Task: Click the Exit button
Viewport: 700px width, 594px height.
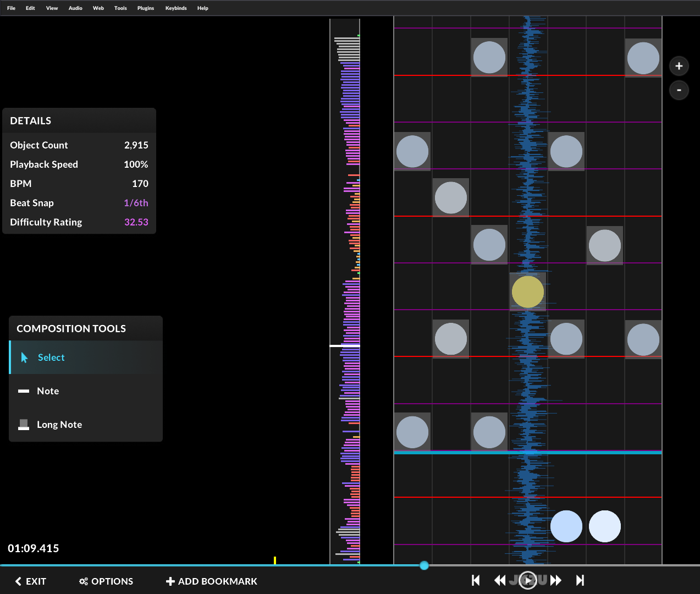Action: 31,581
